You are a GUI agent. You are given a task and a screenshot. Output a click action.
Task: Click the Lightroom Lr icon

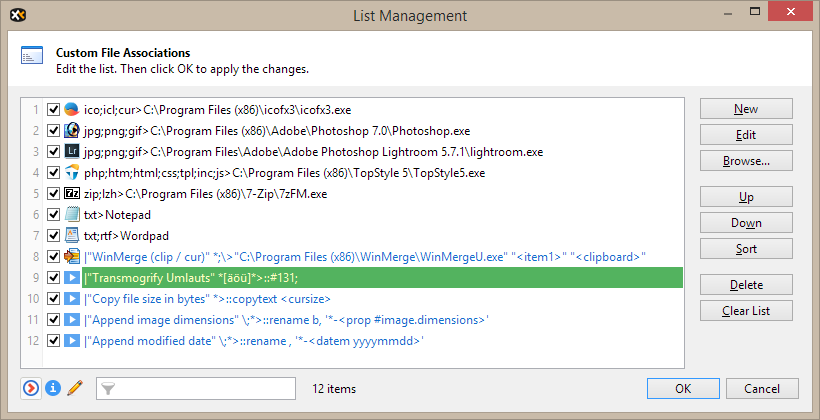[72, 151]
